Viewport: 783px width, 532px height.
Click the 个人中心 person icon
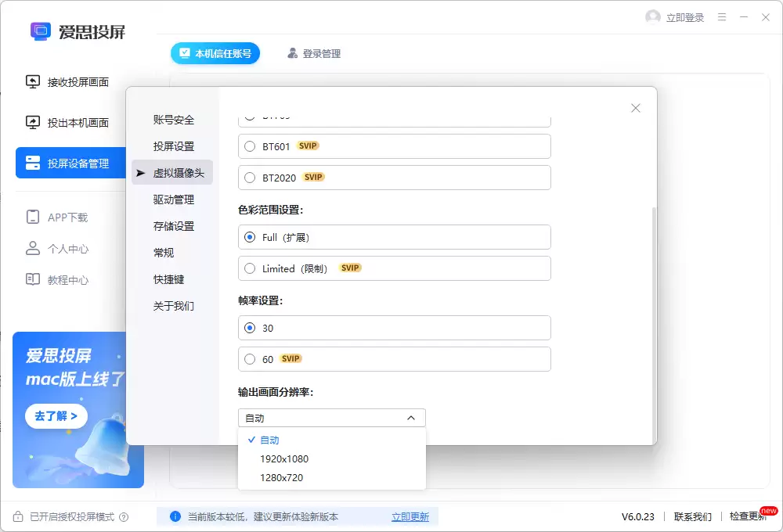point(32,249)
